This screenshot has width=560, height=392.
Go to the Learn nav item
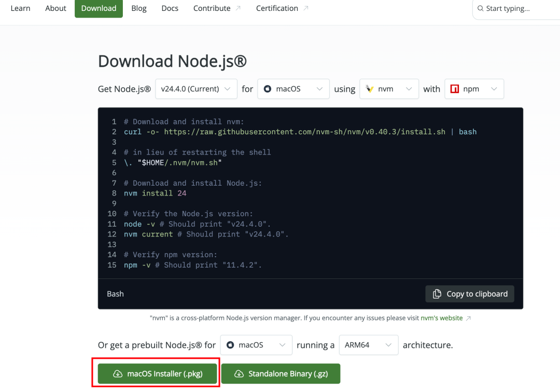[20, 8]
